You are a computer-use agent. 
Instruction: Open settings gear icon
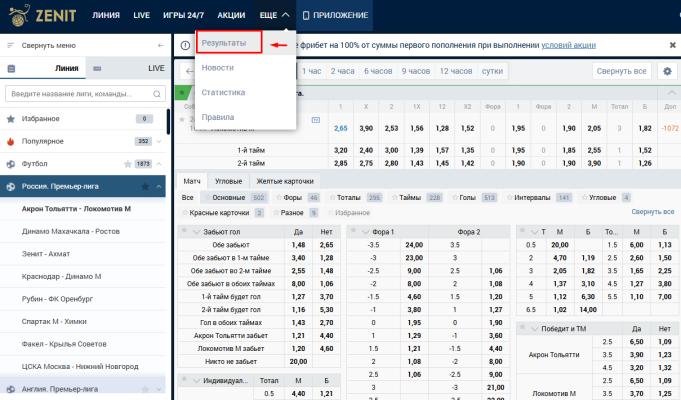667,71
